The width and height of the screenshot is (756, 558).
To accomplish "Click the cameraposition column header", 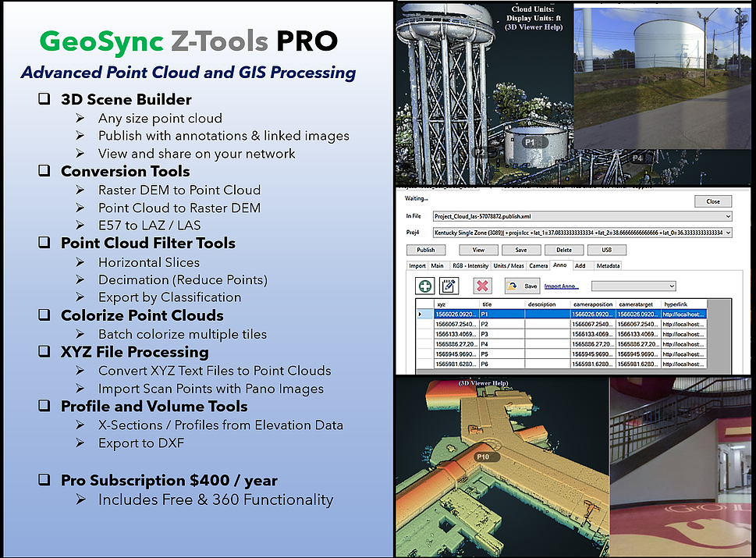I will (593, 304).
